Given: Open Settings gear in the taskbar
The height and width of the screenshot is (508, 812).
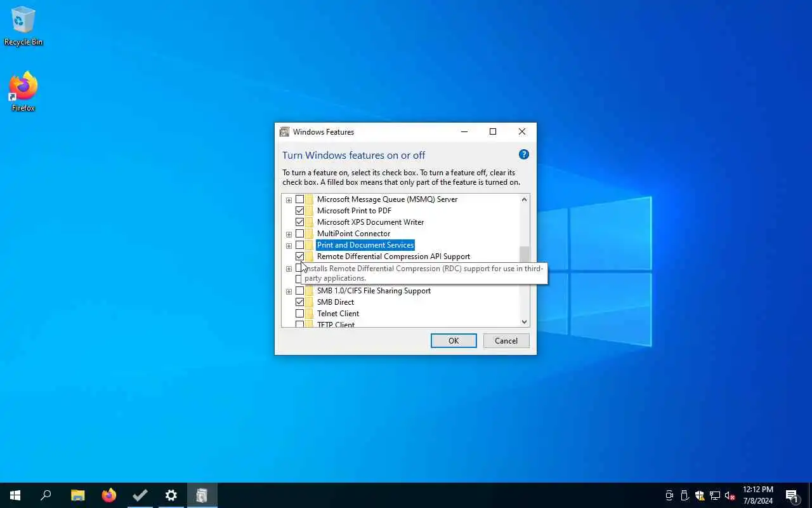Looking at the screenshot, I should point(171,495).
